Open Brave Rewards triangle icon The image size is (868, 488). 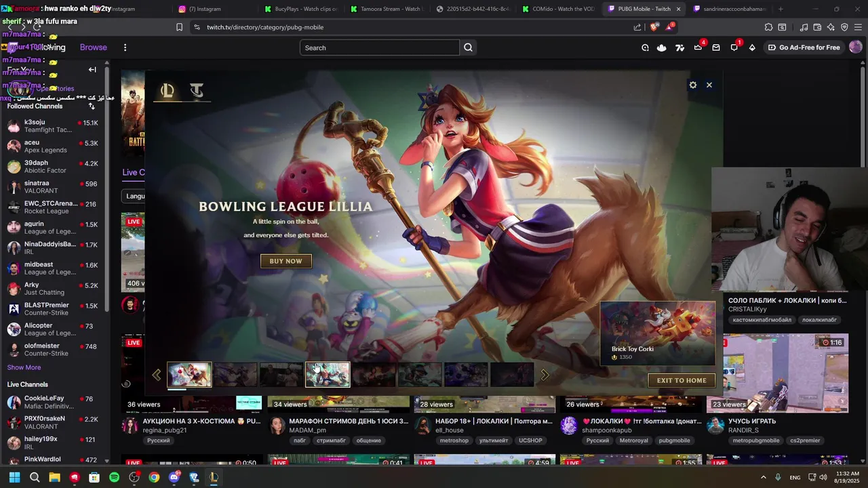click(x=669, y=27)
